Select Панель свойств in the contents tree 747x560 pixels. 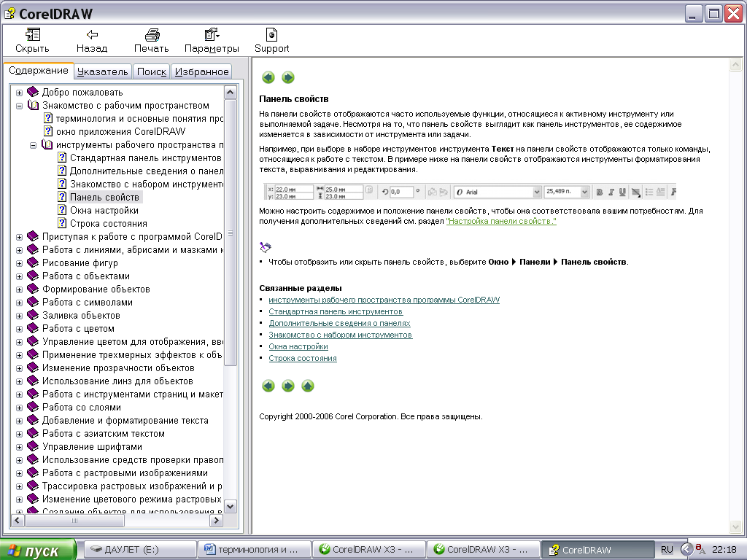104,197
